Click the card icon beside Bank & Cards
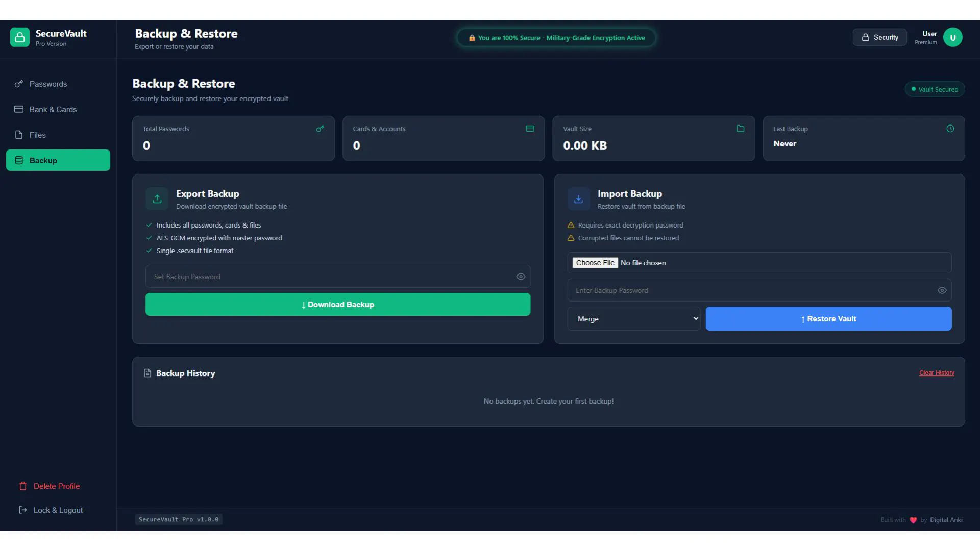 coord(19,109)
